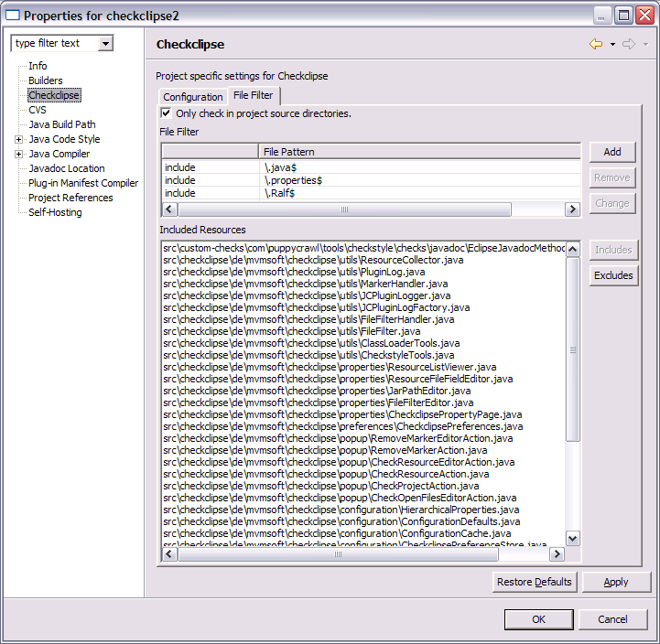Image resolution: width=660 pixels, height=644 pixels.
Task: Select the \.java$ include row
Action: click(x=371, y=167)
